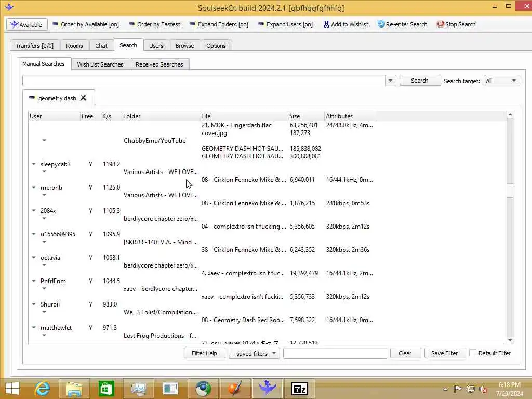Image resolution: width=532 pixels, height=399 pixels.
Task: Enable the Default Filter checkbox
Action: pyautogui.click(x=473, y=353)
